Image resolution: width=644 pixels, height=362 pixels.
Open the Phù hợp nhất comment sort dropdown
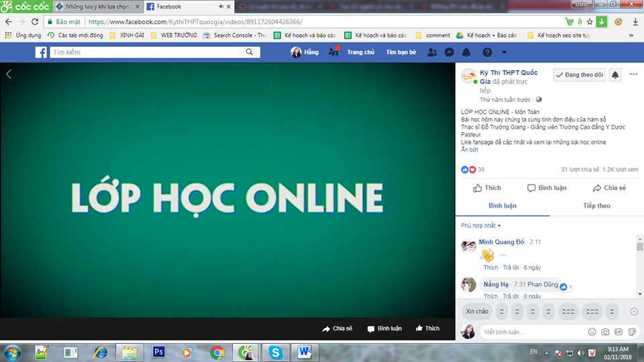pyautogui.click(x=480, y=226)
